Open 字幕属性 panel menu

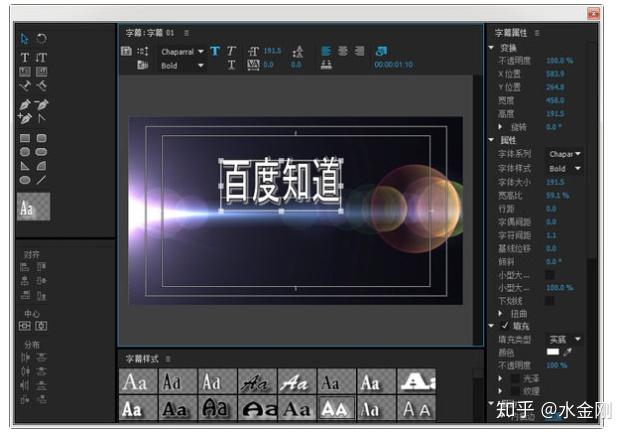click(x=537, y=33)
